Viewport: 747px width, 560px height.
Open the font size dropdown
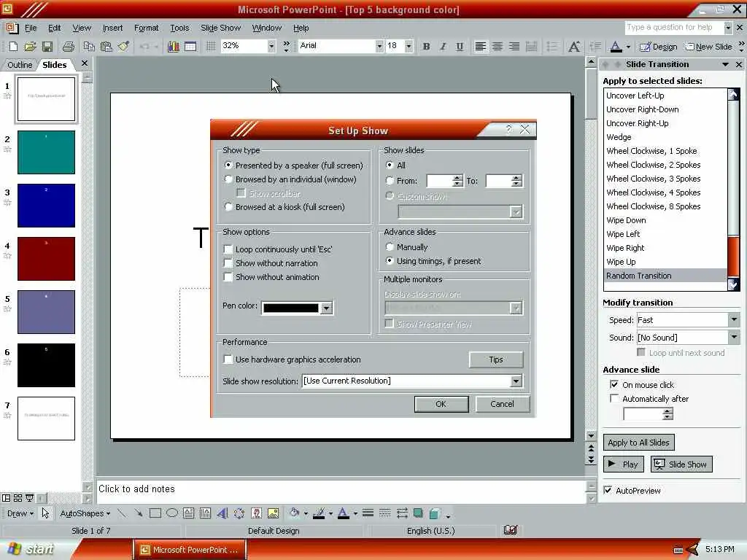[409, 46]
